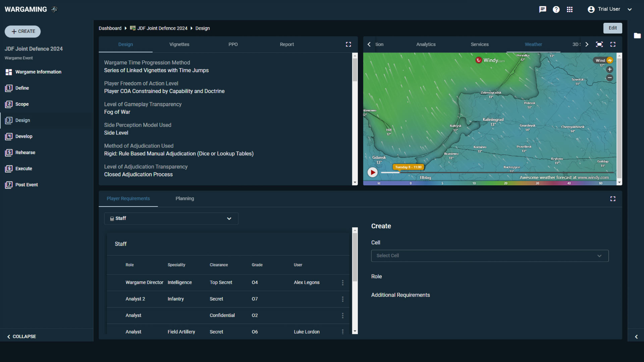Screen dimensions: 644x362
Task: Click the weather forecast timeline slider
Action: (x=496, y=173)
